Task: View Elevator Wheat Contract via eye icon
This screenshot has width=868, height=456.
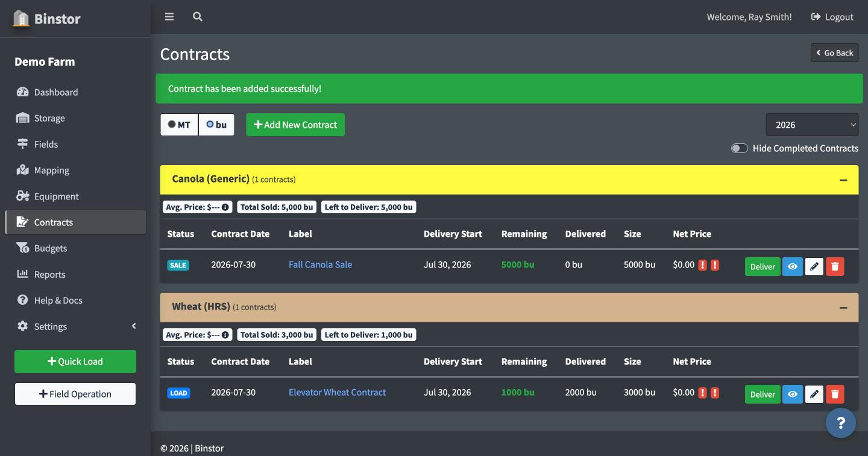Action: [x=793, y=394]
